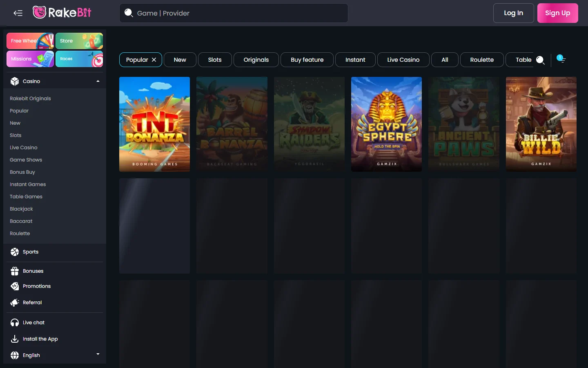Collapse the sidebar with the menu arrow icon
The image size is (588, 368).
pos(18,13)
